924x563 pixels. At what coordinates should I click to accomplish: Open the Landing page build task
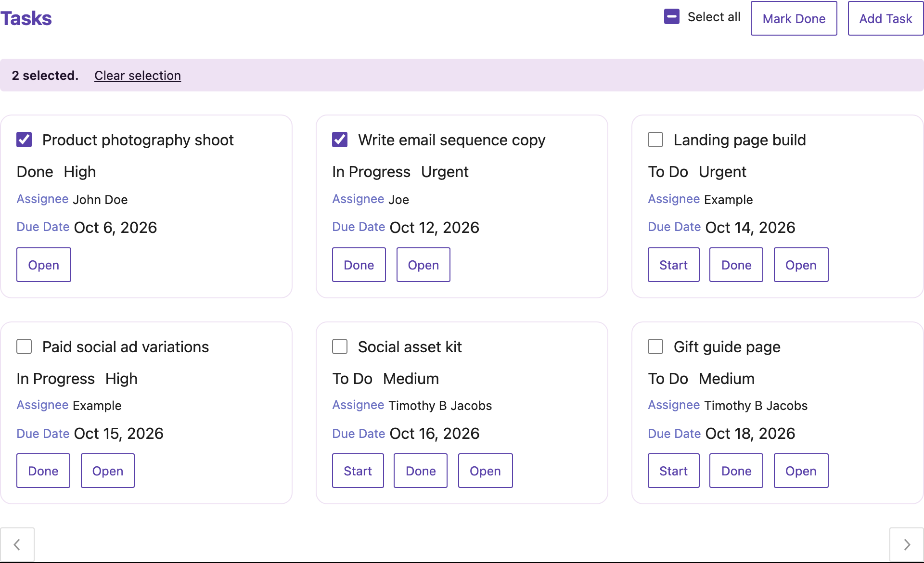pyautogui.click(x=801, y=265)
